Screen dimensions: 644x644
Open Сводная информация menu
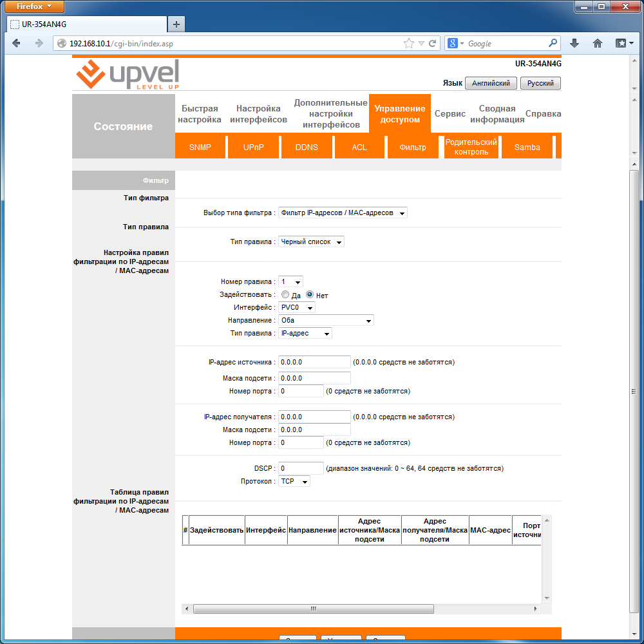(497, 114)
